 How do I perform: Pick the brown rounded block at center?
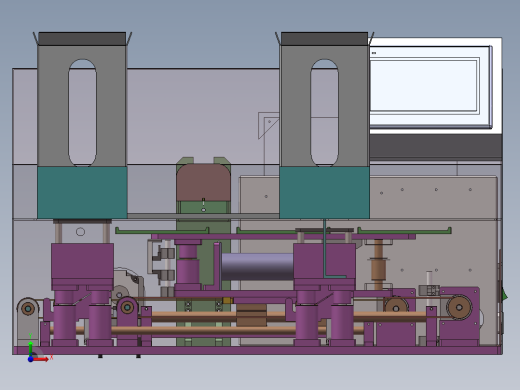pyautogui.click(x=203, y=182)
